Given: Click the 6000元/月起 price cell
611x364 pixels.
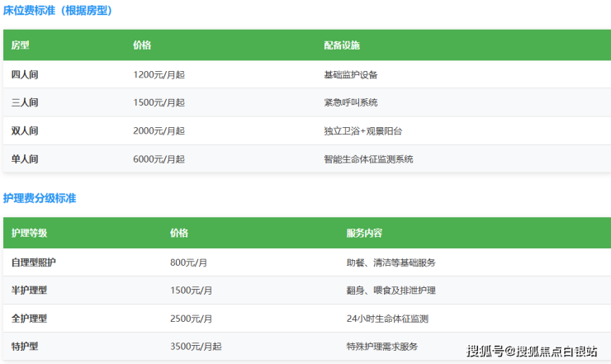Looking at the screenshot, I should 159,158.
